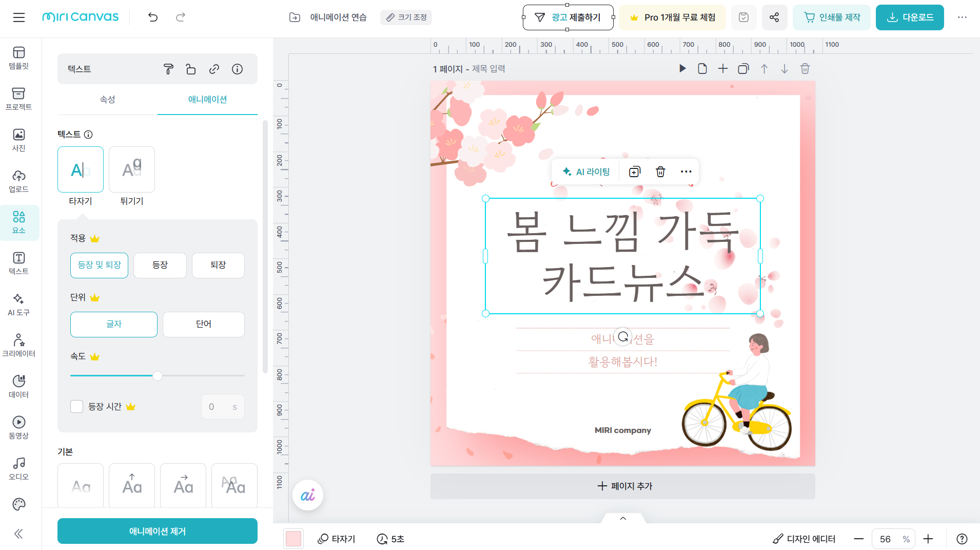This screenshot has width=980, height=550.
Task: Open the page background color swatch
Action: tap(293, 539)
